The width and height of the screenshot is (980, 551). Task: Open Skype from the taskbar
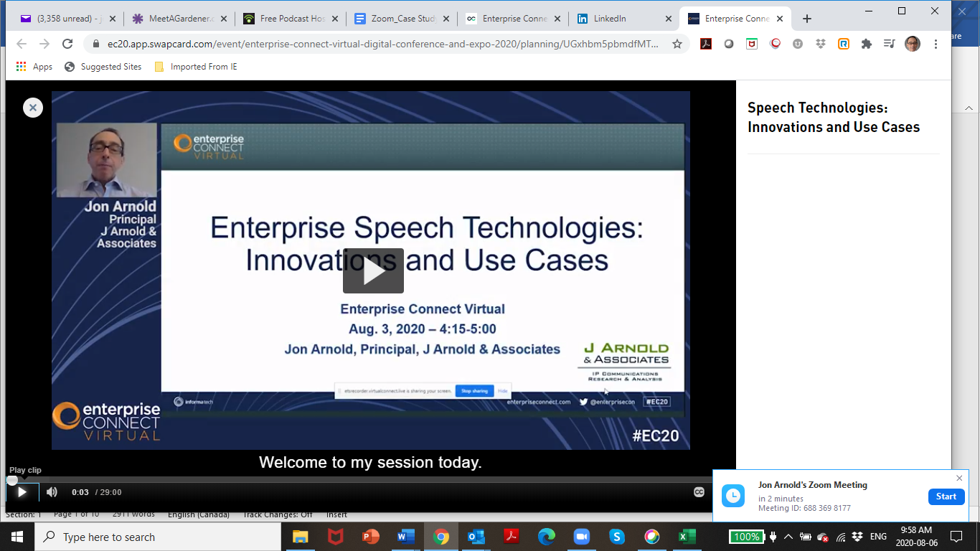616,537
